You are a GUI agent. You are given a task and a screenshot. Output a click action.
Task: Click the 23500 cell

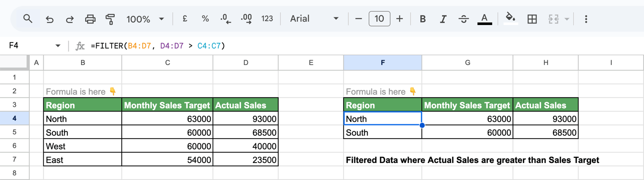click(x=246, y=160)
